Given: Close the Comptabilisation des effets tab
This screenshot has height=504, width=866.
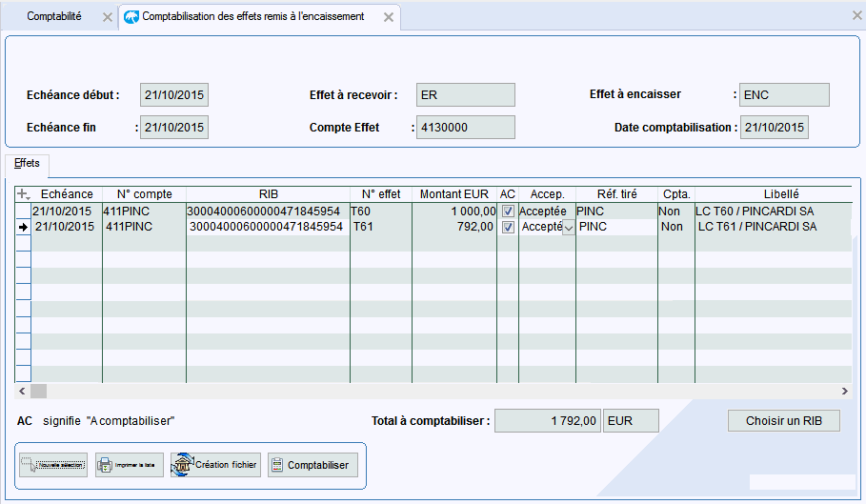Looking at the screenshot, I should pos(387,17).
